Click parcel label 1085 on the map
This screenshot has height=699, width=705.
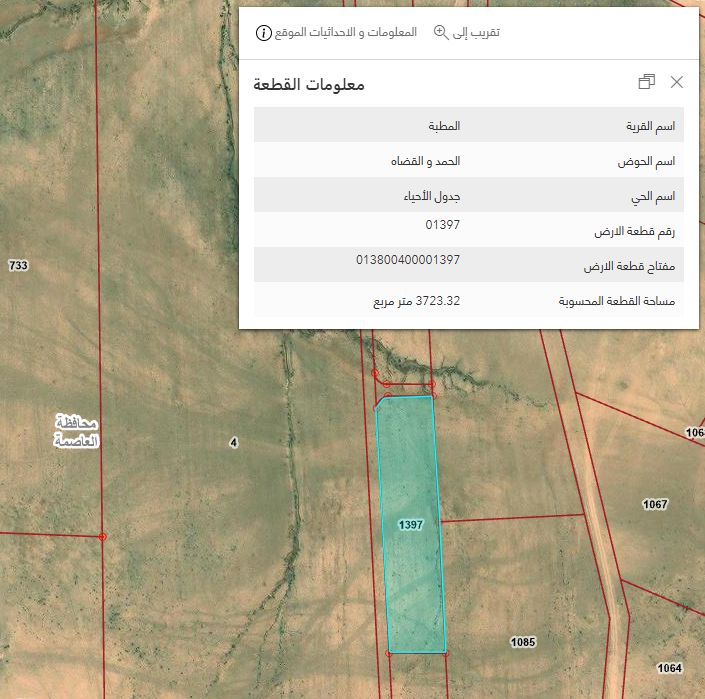[523, 642]
